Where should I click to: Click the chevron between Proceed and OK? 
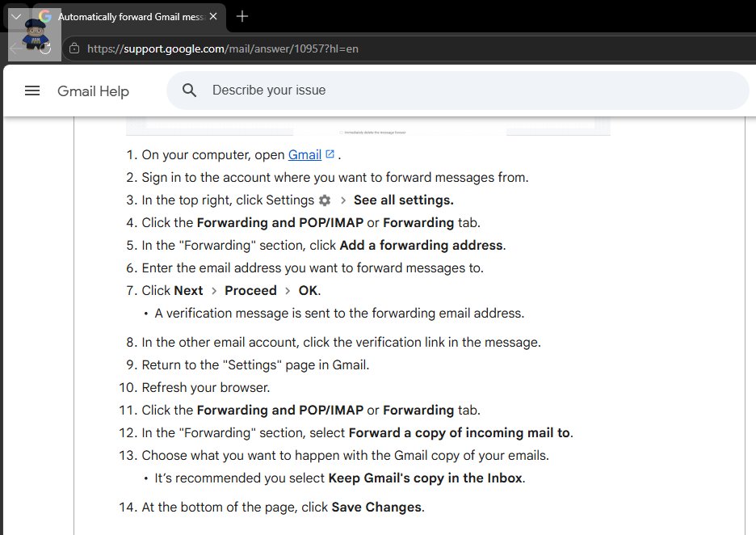288,291
